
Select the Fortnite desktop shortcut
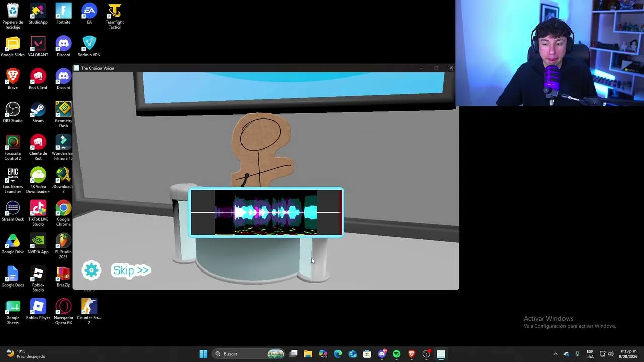click(x=63, y=14)
